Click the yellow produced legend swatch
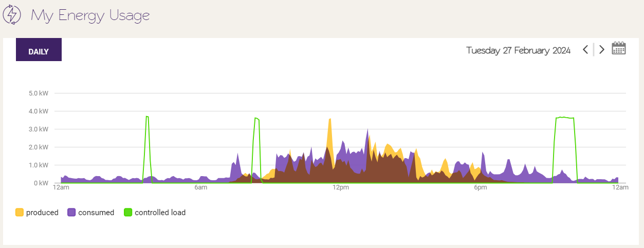This screenshot has height=248, width=644. coord(20,213)
